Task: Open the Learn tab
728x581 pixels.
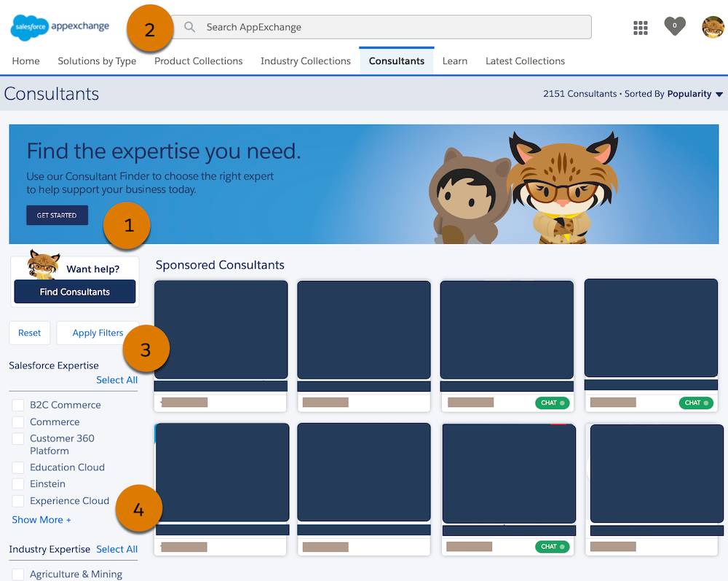Action: 454,61
